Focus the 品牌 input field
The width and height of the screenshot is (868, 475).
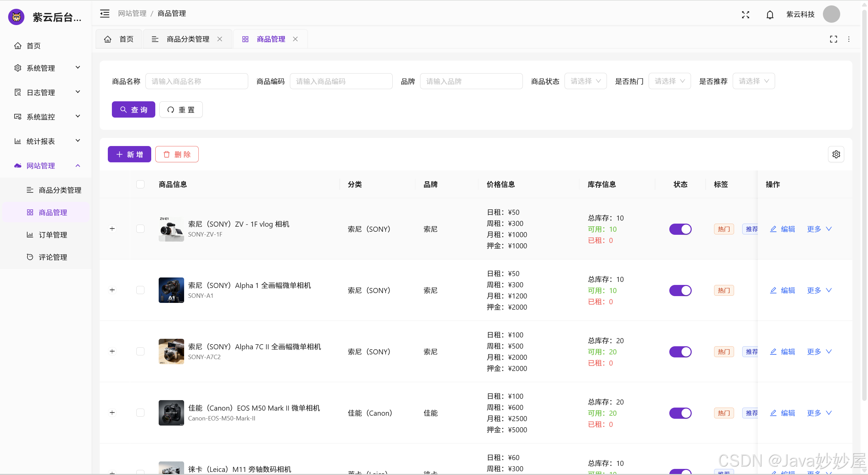pos(471,81)
